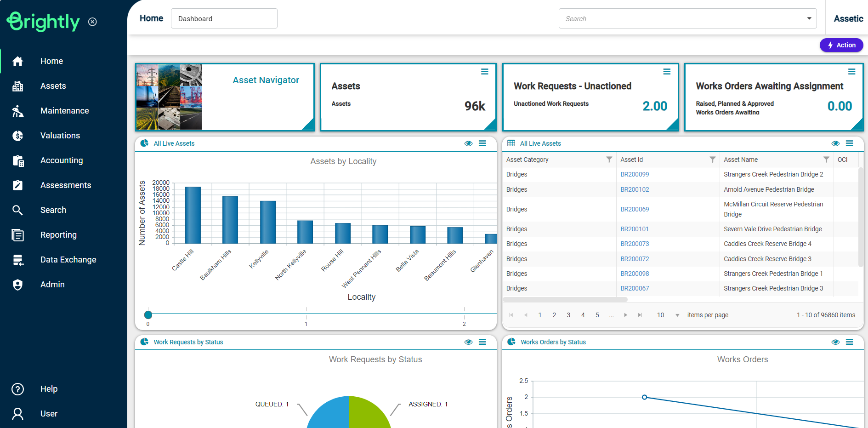Screen dimensions: 868x428
Task: Open All Live Assets table panel menu
Action: [x=850, y=143]
